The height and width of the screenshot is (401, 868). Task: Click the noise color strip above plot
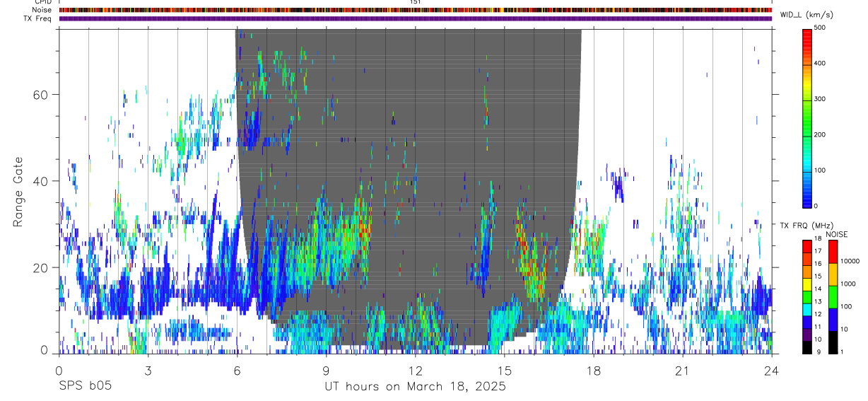(x=415, y=10)
